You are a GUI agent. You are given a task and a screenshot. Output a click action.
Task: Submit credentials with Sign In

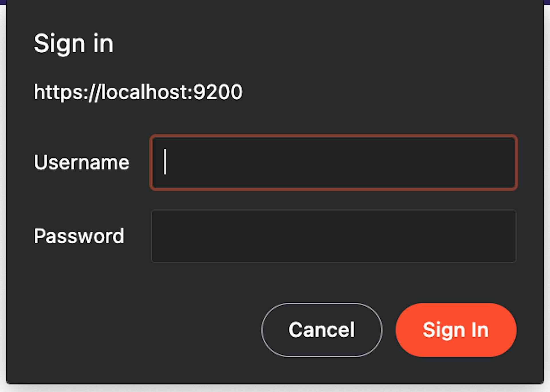click(x=456, y=330)
